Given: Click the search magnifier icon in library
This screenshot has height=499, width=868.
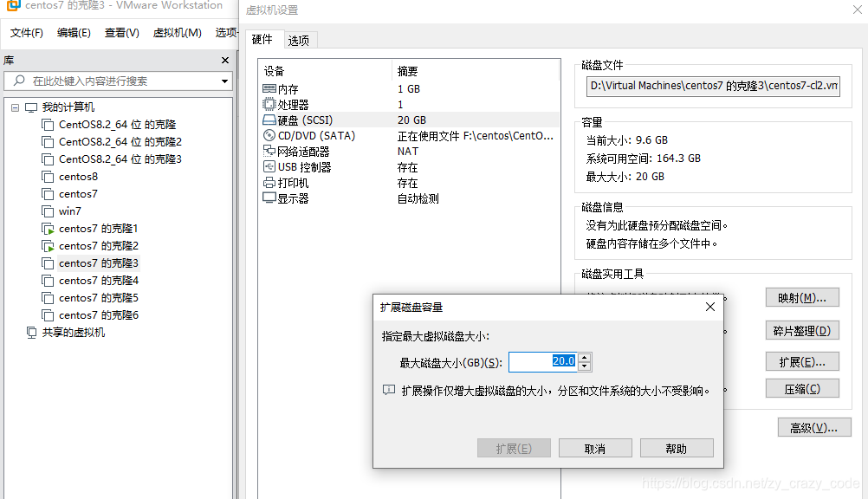Looking at the screenshot, I should (19, 81).
